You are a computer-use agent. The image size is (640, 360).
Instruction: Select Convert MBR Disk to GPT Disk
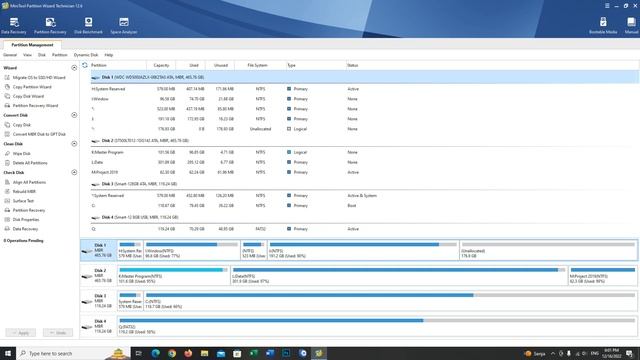point(35,134)
